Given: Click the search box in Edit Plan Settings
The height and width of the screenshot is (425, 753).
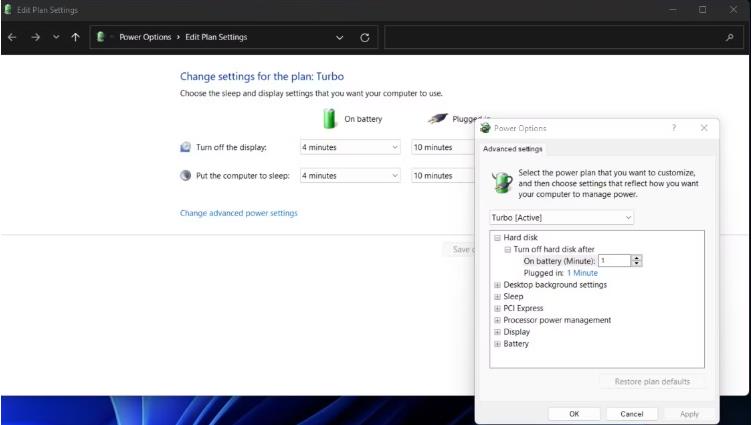Looking at the screenshot, I should click(563, 37).
